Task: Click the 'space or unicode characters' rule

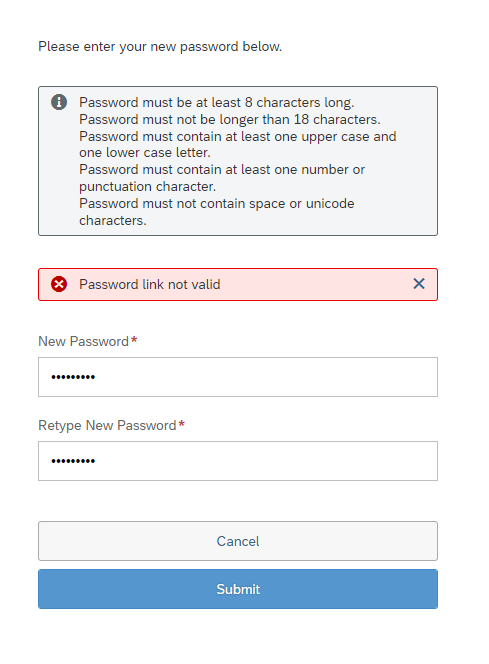Action: pyautogui.click(x=217, y=212)
